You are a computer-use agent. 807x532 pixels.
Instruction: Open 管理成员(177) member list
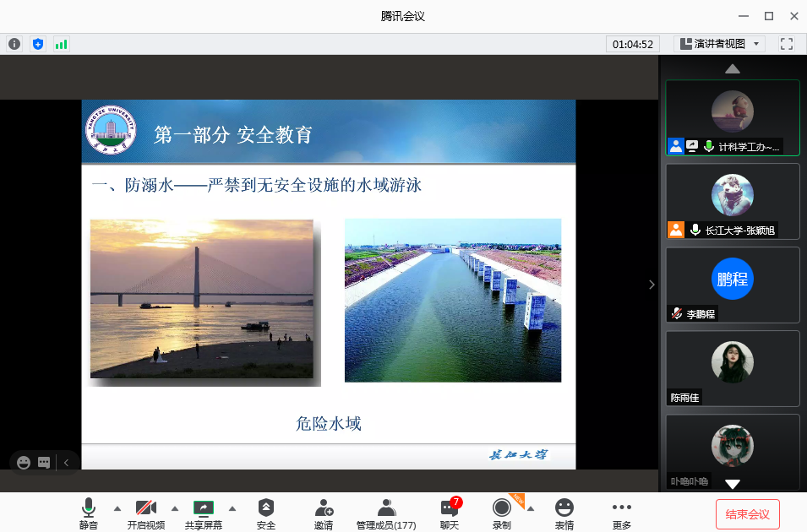point(386,508)
